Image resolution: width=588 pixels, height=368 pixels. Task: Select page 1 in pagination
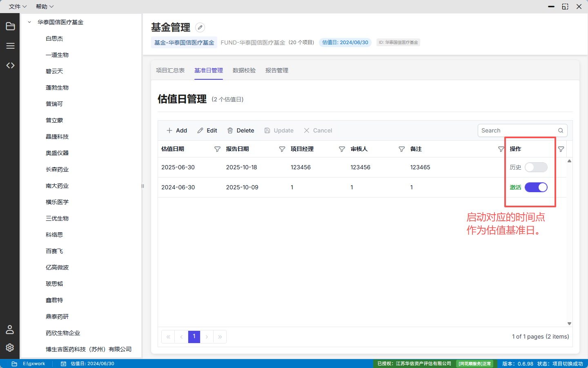pyautogui.click(x=194, y=337)
